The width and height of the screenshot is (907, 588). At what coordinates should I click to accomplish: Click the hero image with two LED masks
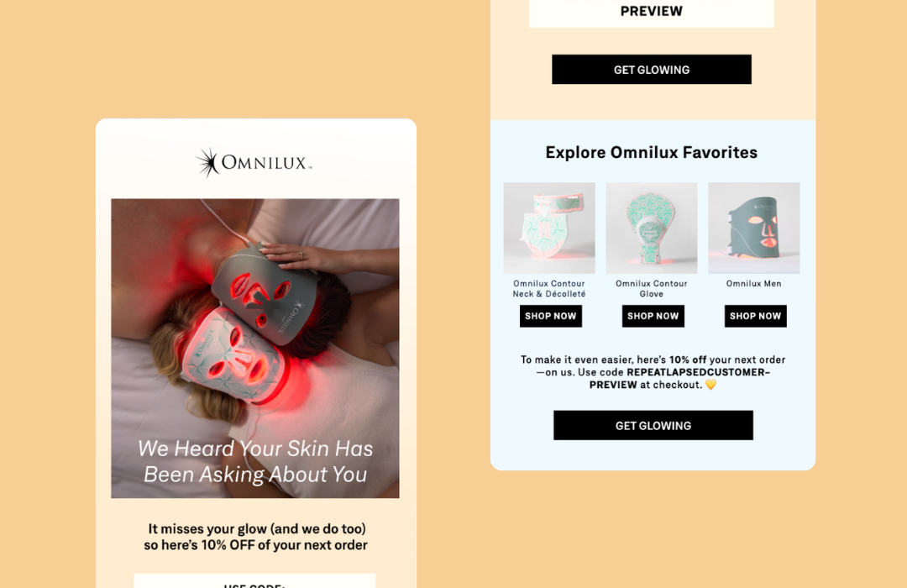[255, 349]
